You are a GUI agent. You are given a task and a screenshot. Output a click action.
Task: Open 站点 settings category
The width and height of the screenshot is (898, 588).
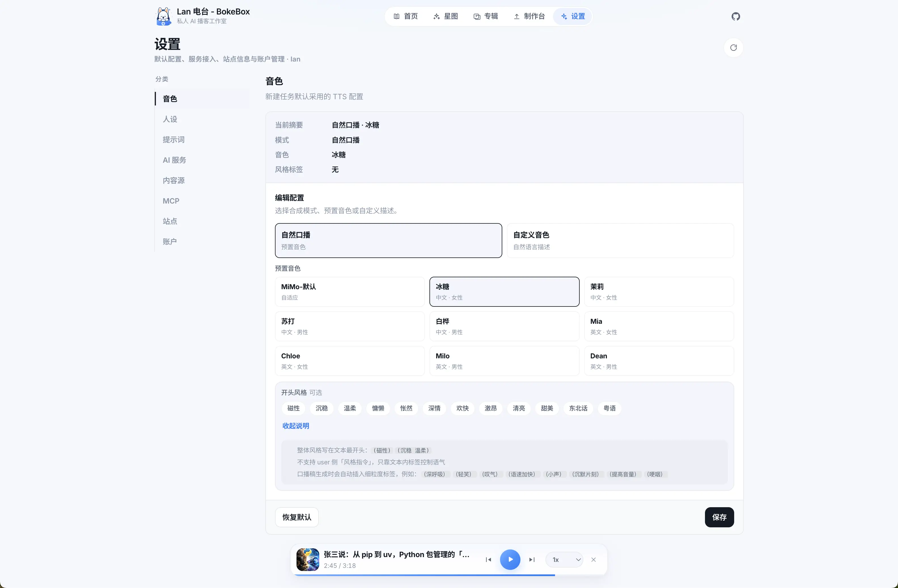pos(202,221)
